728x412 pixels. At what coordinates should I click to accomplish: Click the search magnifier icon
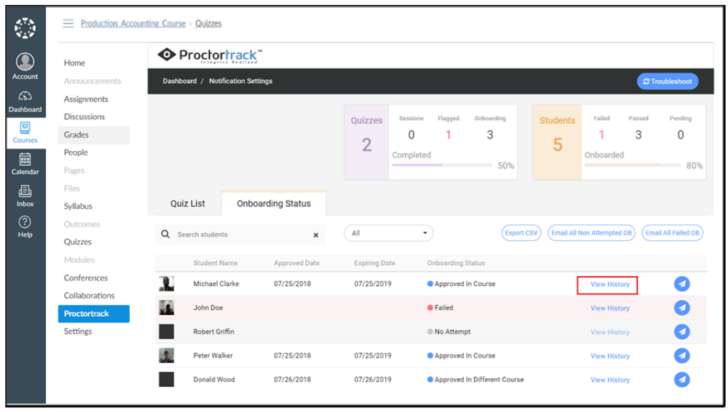[x=165, y=234]
